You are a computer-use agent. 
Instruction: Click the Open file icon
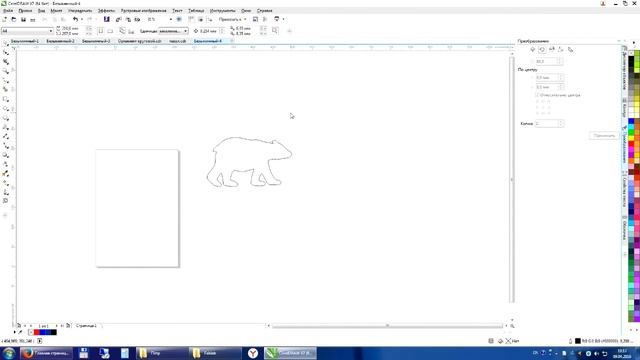(x=13, y=19)
